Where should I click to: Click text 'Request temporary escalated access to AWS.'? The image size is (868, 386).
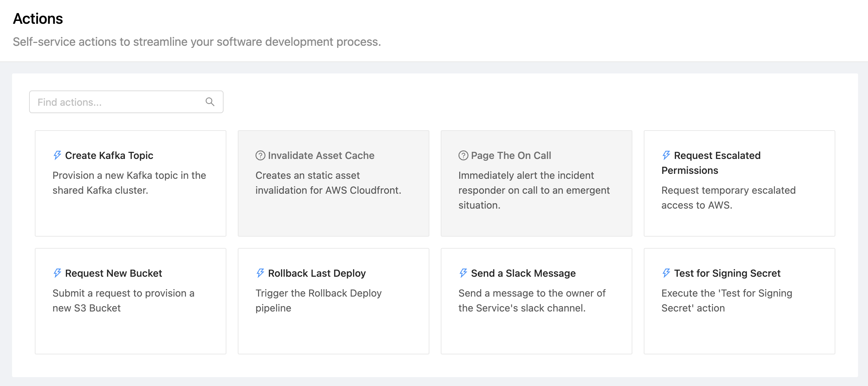(729, 198)
